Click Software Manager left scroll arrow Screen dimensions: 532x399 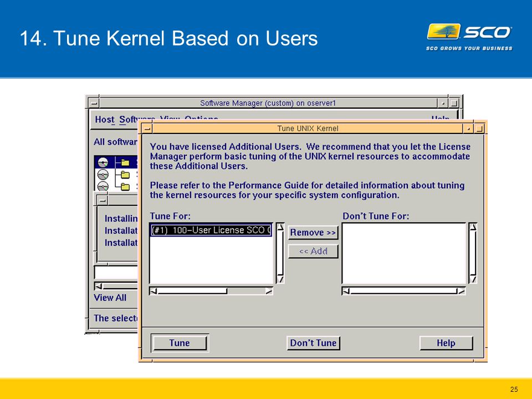point(99,286)
